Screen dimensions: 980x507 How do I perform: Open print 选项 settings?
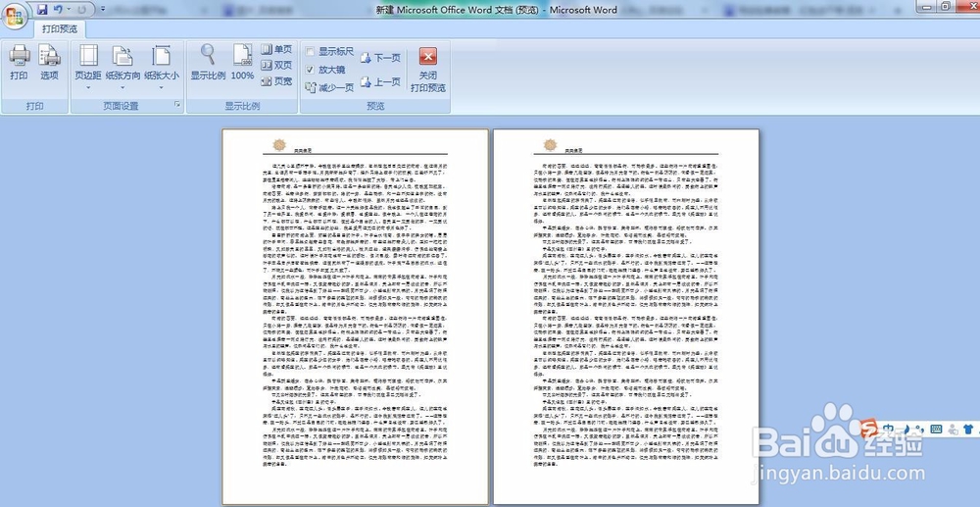point(49,63)
